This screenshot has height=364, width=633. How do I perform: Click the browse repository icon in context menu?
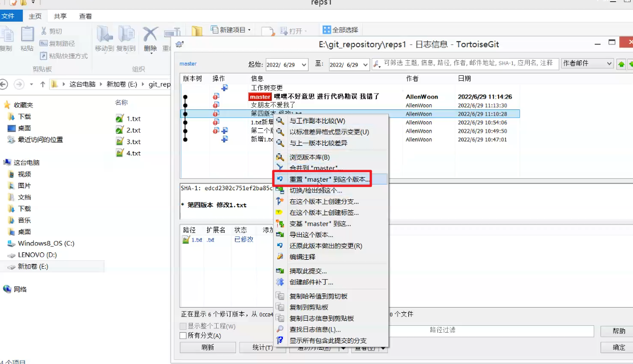[280, 157]
